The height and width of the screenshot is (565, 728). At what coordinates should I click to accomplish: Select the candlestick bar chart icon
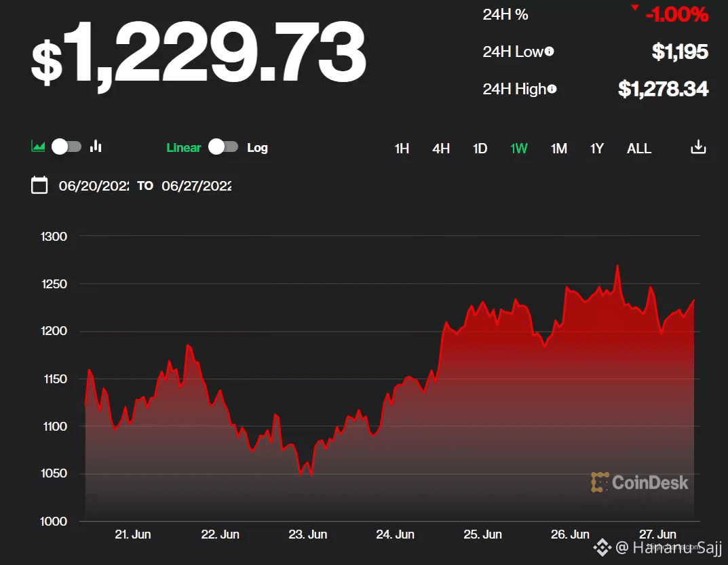coord(96,147)
